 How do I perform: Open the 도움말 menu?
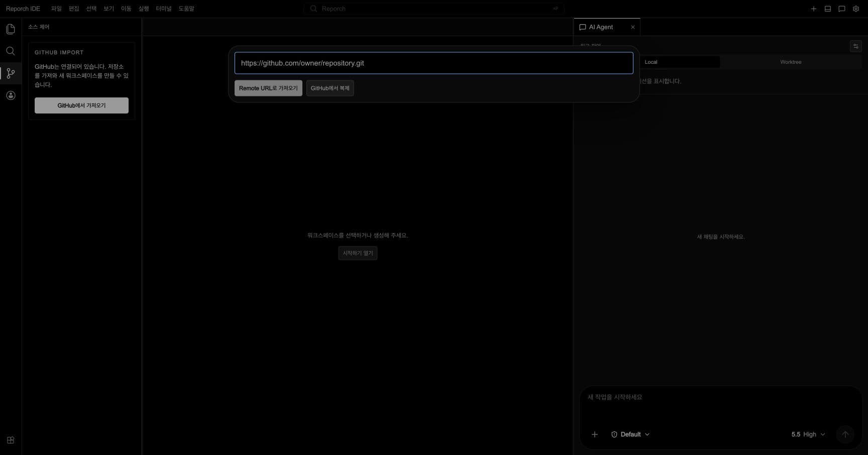pos(186,9)
